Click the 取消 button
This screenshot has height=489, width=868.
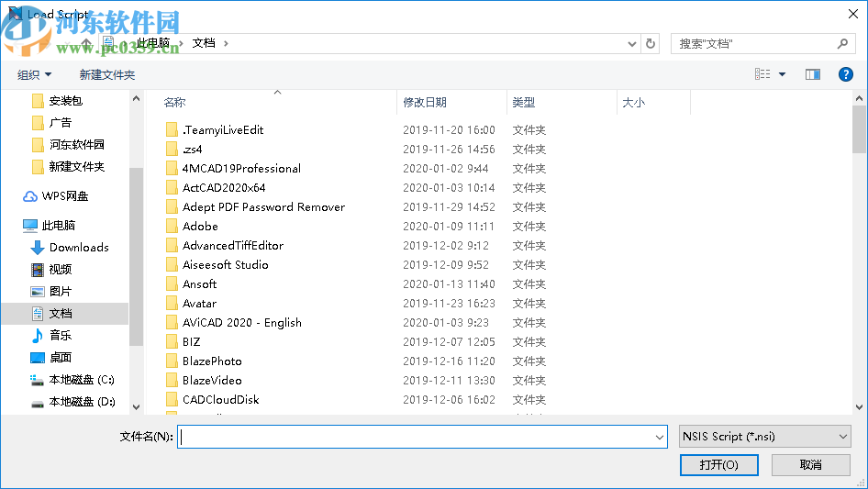(x=810, y=464)
